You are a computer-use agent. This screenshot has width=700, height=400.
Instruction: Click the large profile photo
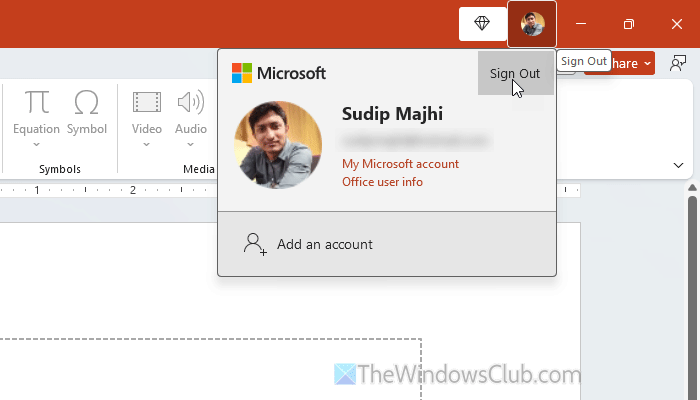pos(278,145)
